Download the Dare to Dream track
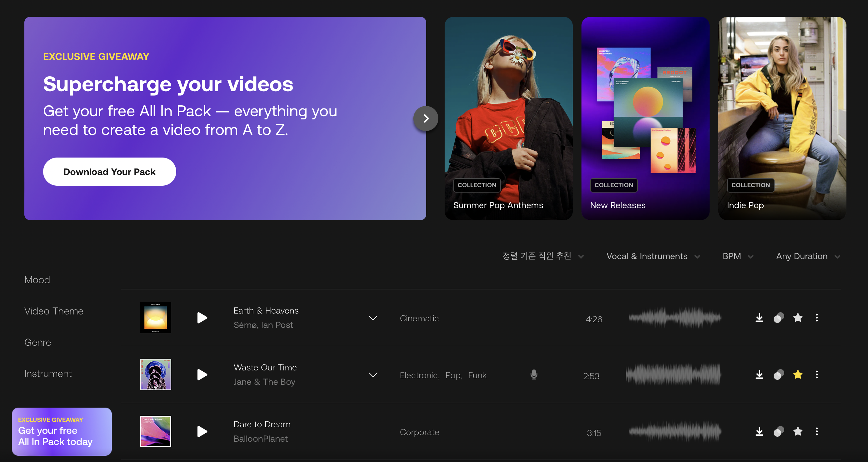This screenshot has width=868, height=462. point(759,432)
